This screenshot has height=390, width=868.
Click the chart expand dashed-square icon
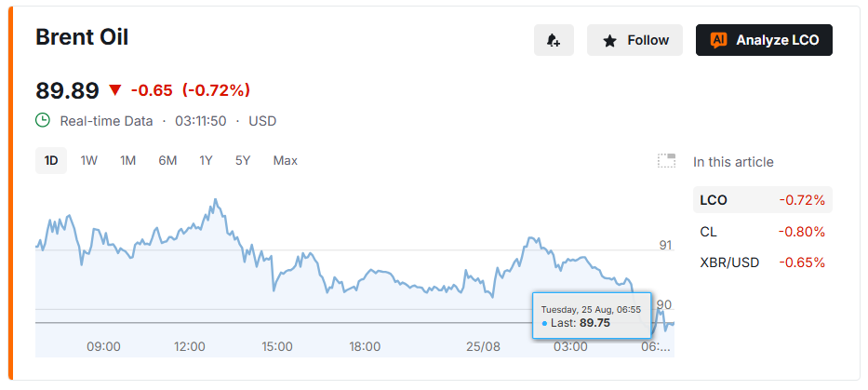pyautogui.click(x=666, y=161)
